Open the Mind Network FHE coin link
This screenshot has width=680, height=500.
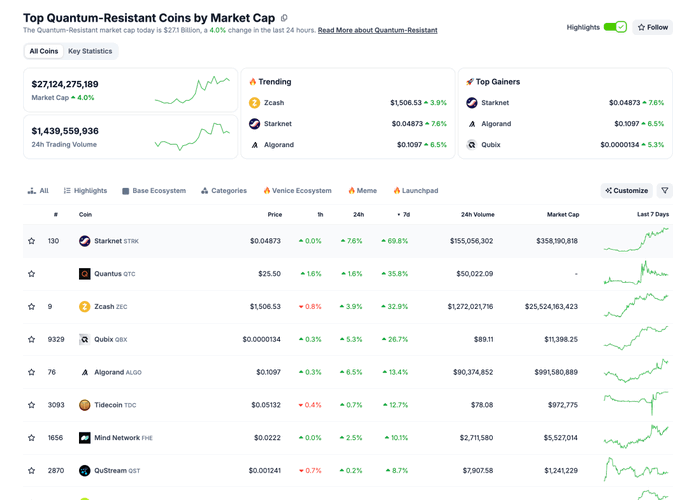[x=124, y=438]
